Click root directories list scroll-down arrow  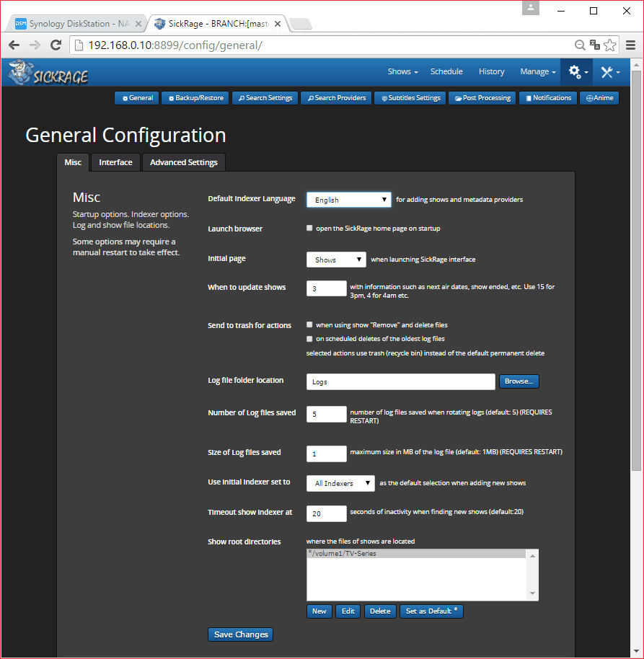[532, 593]
